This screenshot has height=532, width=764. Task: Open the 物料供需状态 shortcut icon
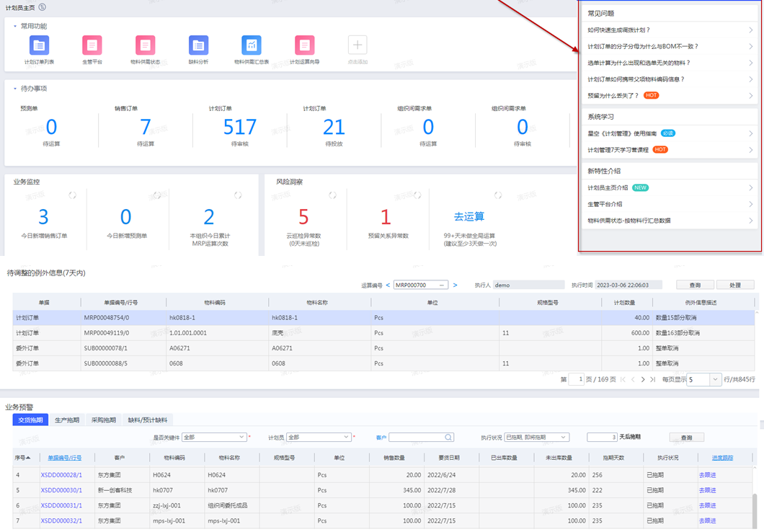pos(145,45)
